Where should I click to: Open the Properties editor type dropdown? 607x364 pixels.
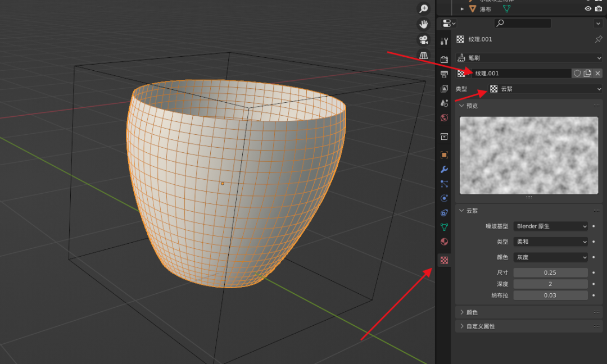449,23
